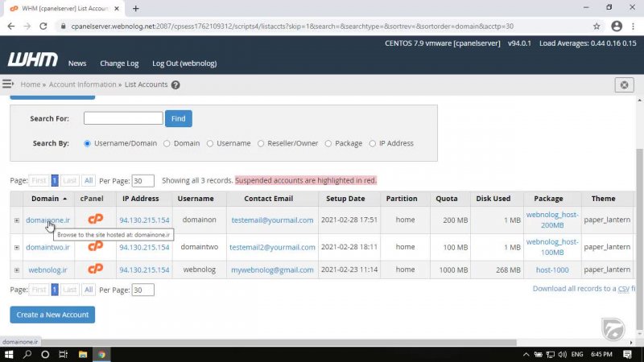Click the cPanel icon for webnolog.ir
The height and width of the screenshot is (362, 644).
point(95,269)
